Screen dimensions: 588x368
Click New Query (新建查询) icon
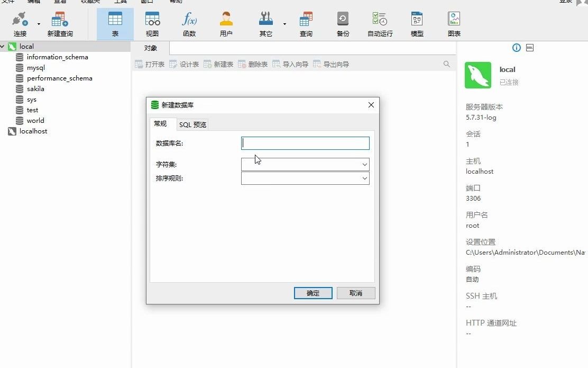[60, 24]
